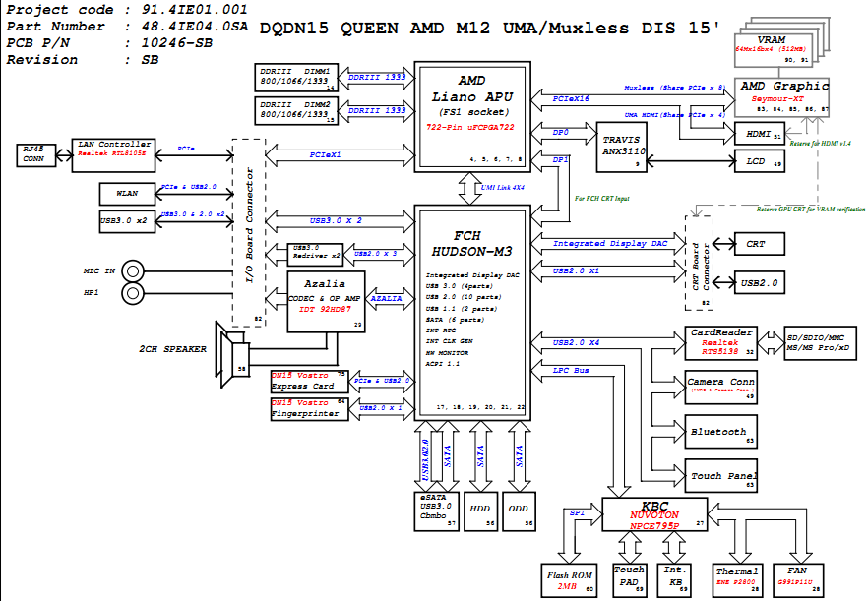
Task: Click the Integrated Display DAC arrow label
Action: pos(610,244)
